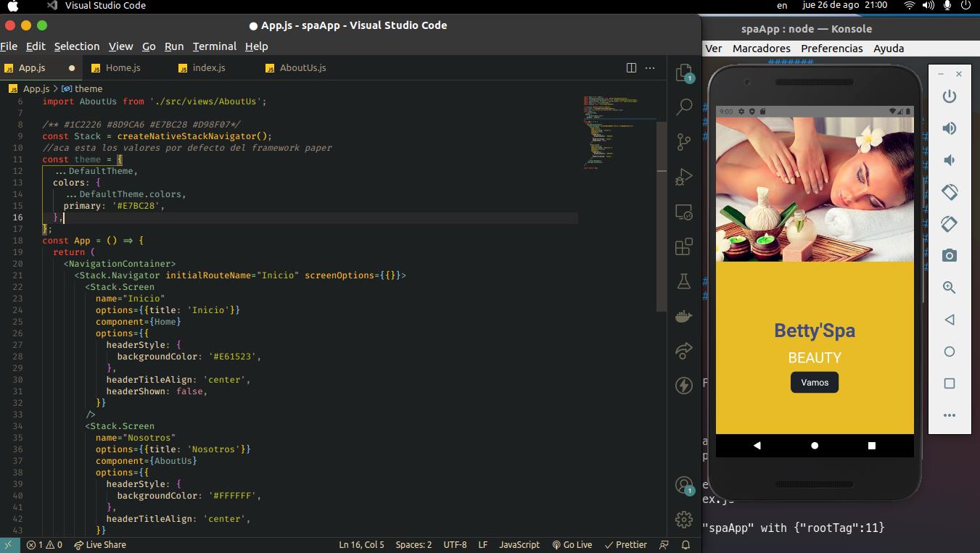Tap the Vamos button in the emulator
The height and width of the screenshot is (553, 980).
coord(815,383)
